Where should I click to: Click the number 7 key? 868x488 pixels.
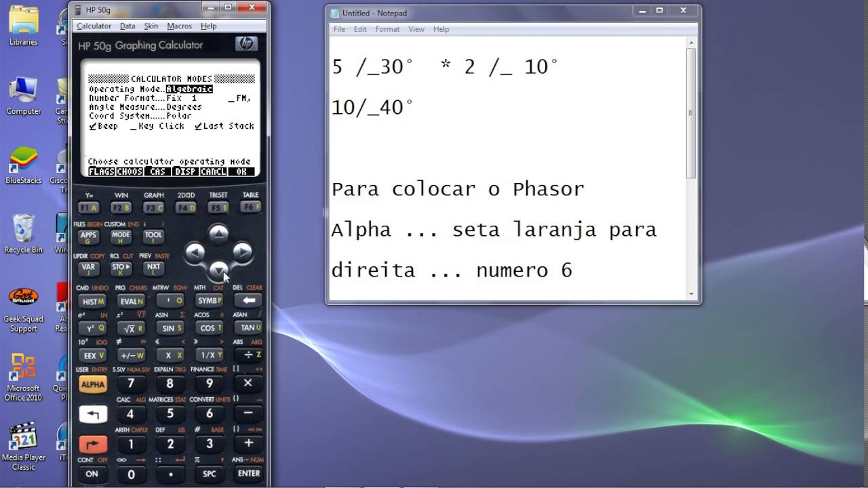(131, 384)
